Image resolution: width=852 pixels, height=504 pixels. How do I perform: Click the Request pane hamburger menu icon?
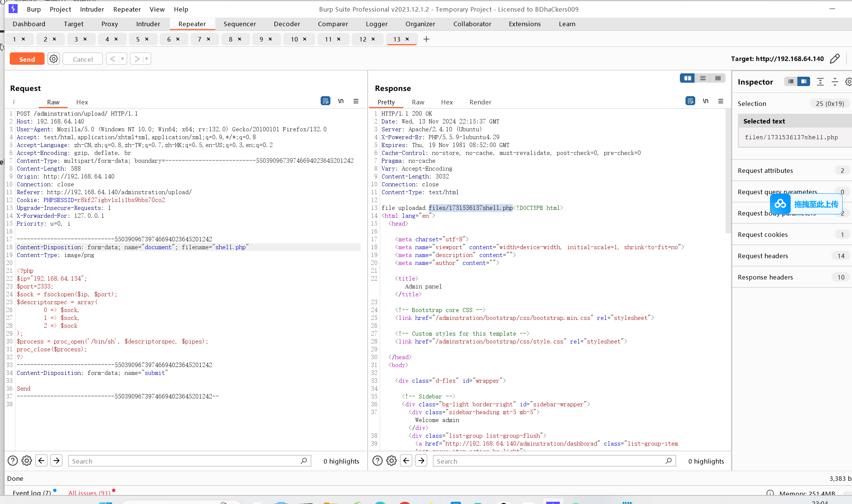click(x=356, y=101)
